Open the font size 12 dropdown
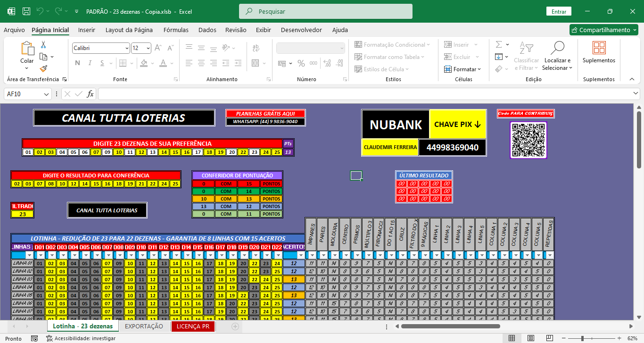644x343 pixels. pos(148,48)
